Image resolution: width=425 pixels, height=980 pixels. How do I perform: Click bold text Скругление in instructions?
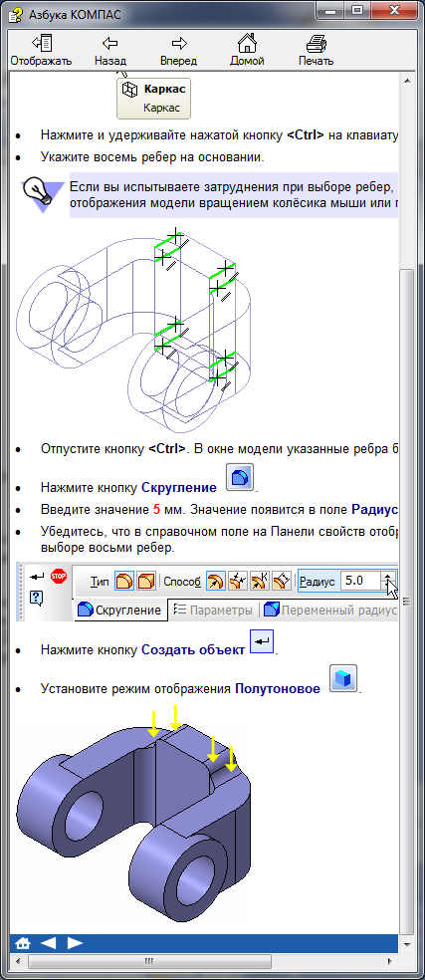click(x=179, y=487)
